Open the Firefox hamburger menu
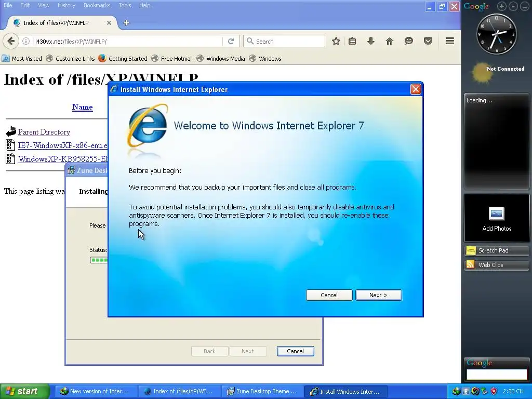 450,41
